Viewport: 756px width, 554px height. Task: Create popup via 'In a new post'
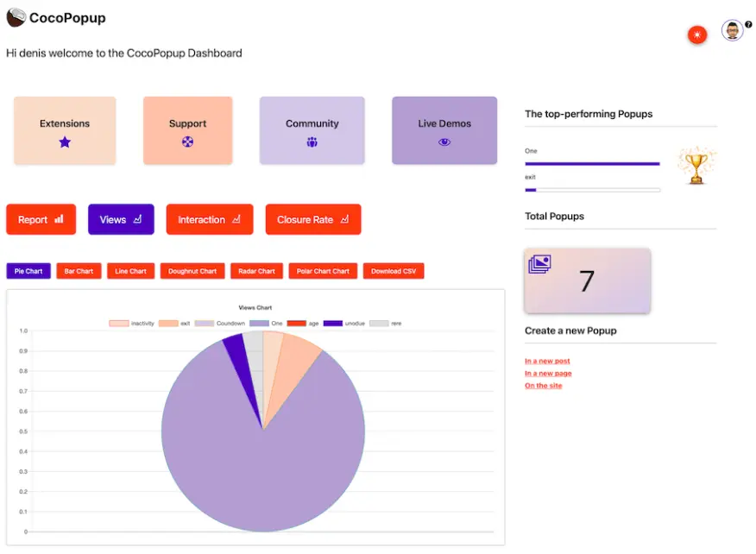(x=547, y=361)
